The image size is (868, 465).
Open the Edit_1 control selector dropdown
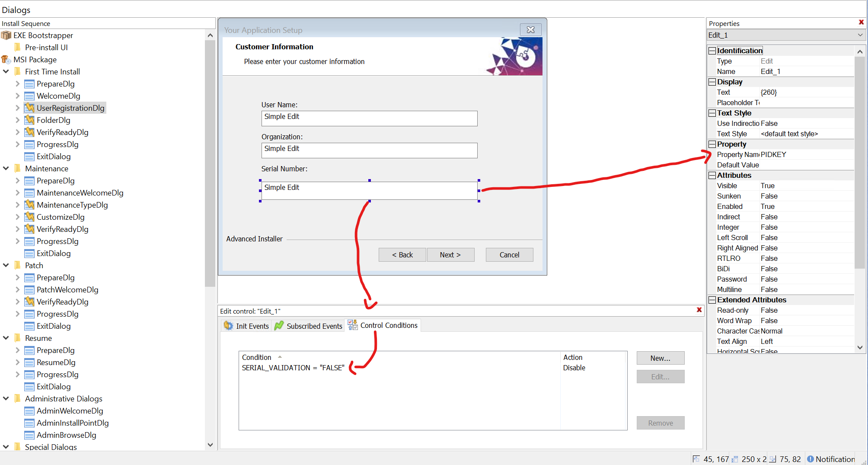pos(860,35)
